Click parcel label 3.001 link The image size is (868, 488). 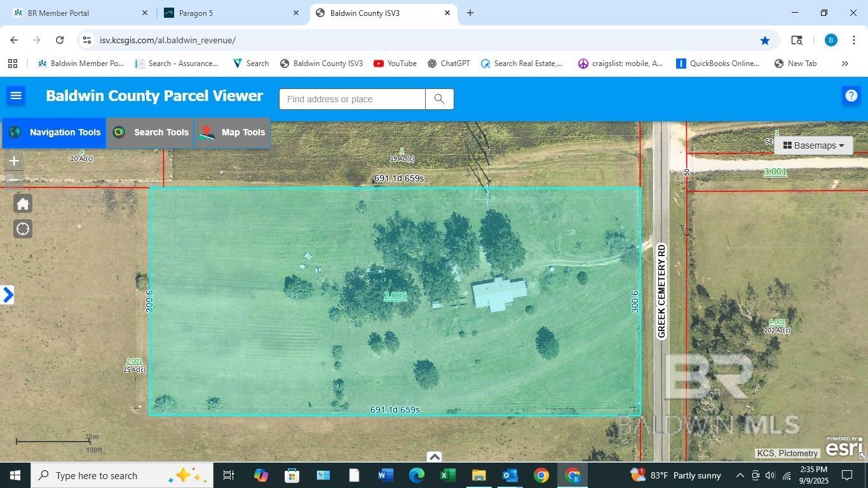pyautogui.click(x=775, y=172)
